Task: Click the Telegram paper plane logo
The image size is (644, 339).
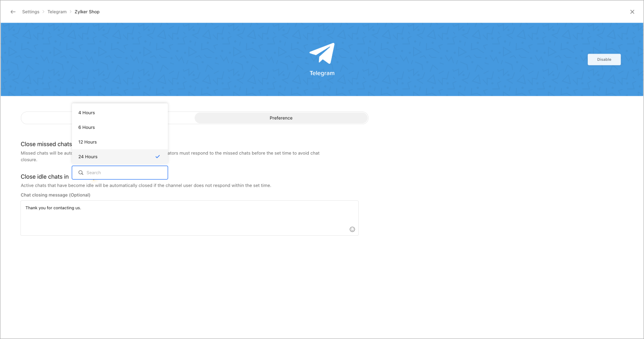Action: (x=322, y=53)
